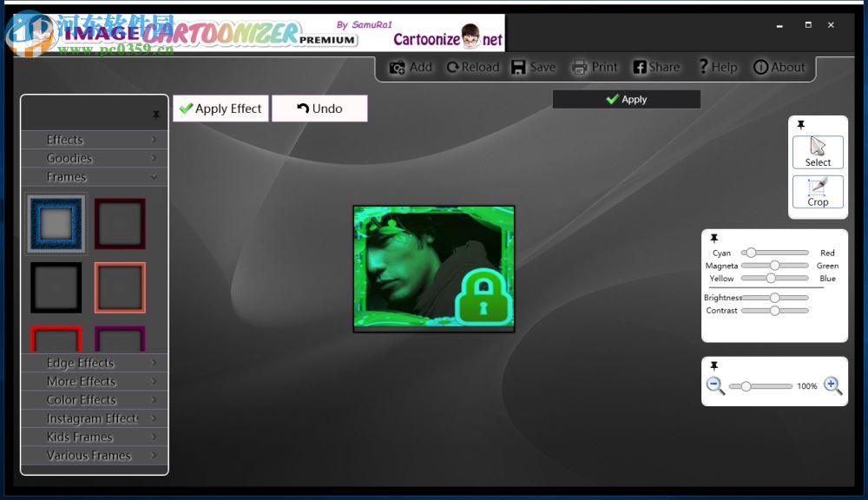Choose the Select tool
This screenshot has height=500, width=868.
[x=818, y=152]
